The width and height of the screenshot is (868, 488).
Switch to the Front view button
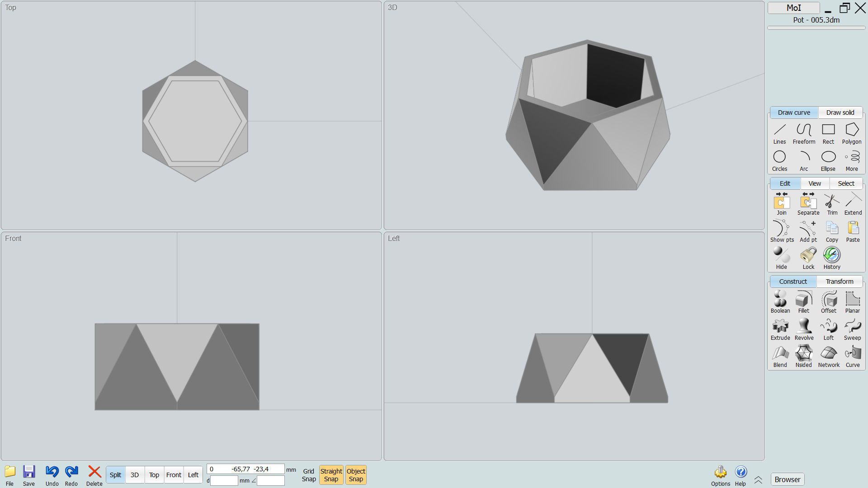pyautogui.click(x=174, y=475)
